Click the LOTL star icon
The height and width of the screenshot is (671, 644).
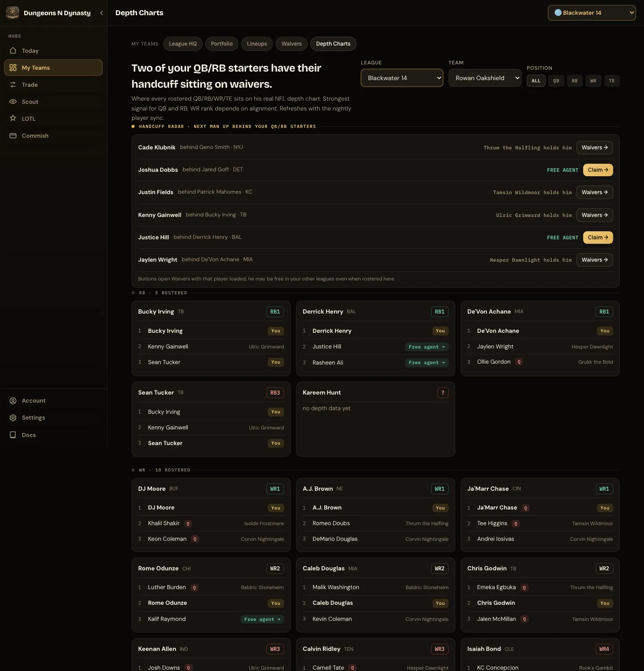pyautogui.click(x=13, y=119)
